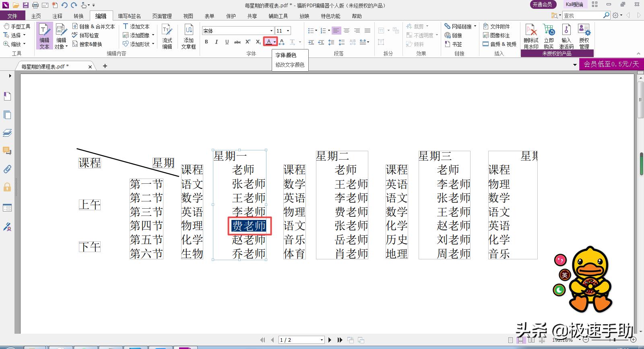Switch to the 注释 comment tab

[58, 16]
